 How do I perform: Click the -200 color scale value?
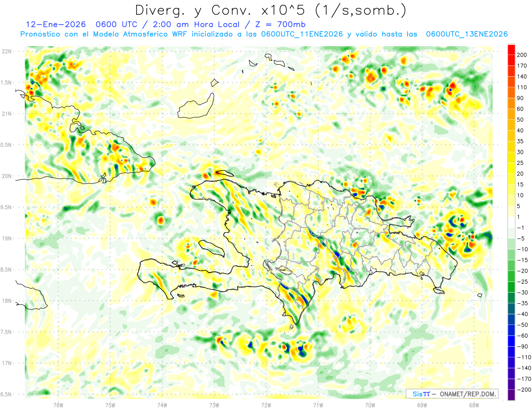(x=524, y=389)
